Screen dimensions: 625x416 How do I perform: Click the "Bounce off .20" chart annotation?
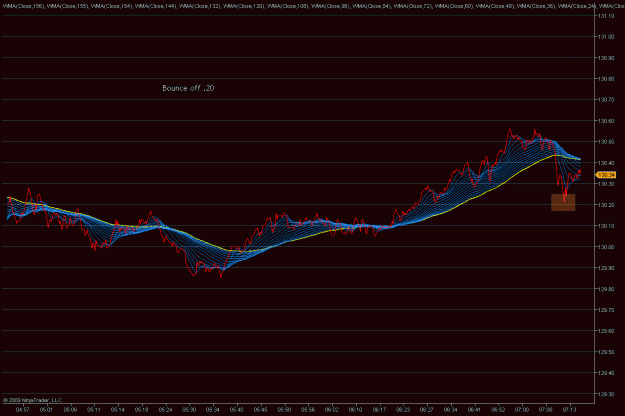[188, 88]
